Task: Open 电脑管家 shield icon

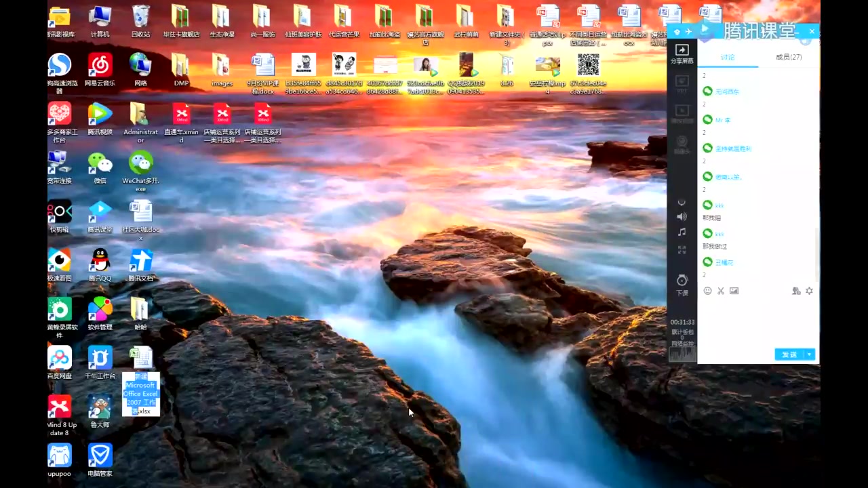Action: pyautogui.click(x=100, y=460)
